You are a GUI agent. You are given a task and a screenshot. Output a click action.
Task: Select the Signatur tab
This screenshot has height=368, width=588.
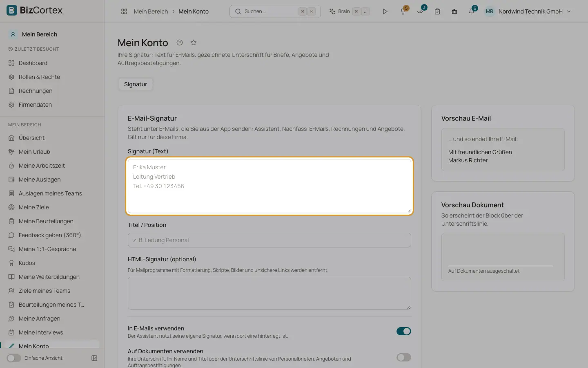coord(136,84)
